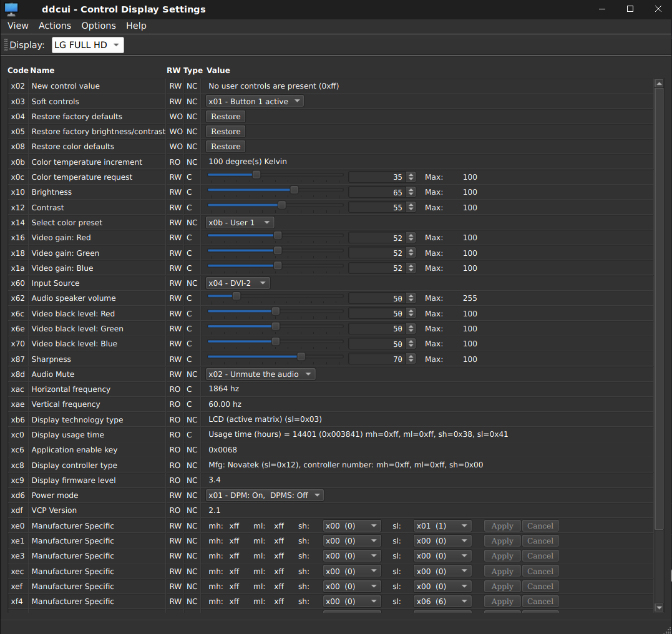The width and height of the screenshot is (672, 634).
Task: Click the 'Display firmware level' row name
Action: [73, 480]
